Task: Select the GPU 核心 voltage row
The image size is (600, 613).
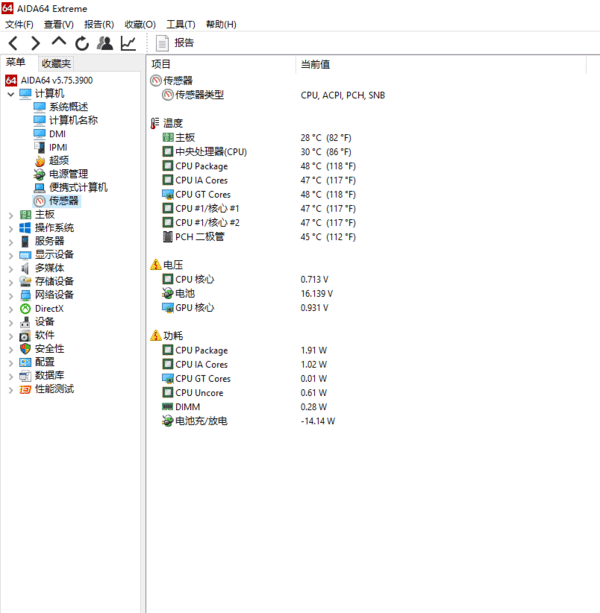Action: (245, 308)
